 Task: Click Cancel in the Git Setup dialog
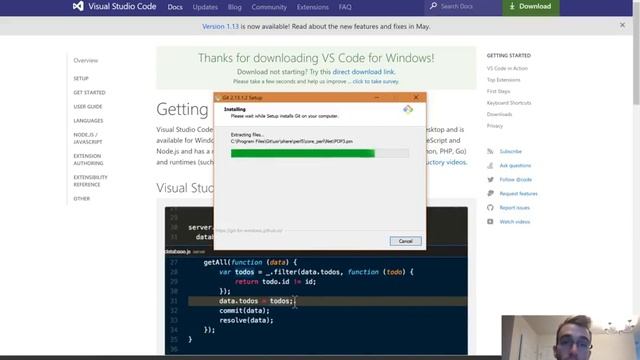pyautogui.click(x=405, y=241)
